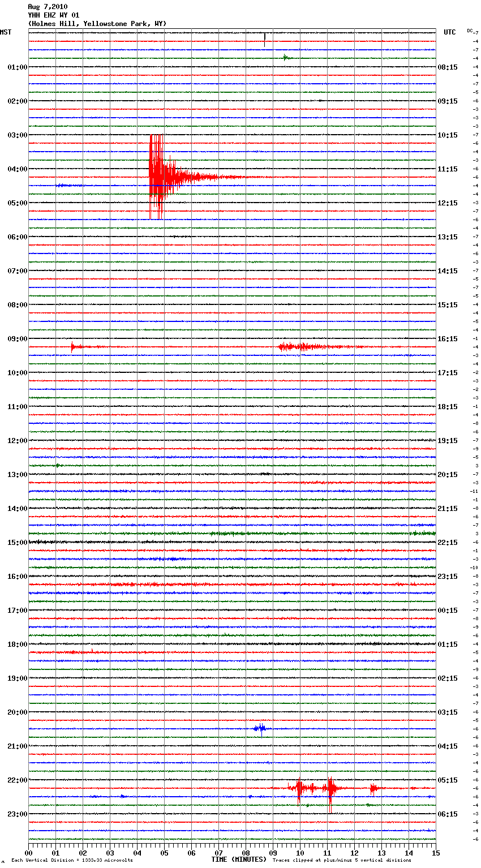Click the 22:15 UTC time label
Image resolution: width=481 pixels, height=868 pixels.
pos(448,543)
